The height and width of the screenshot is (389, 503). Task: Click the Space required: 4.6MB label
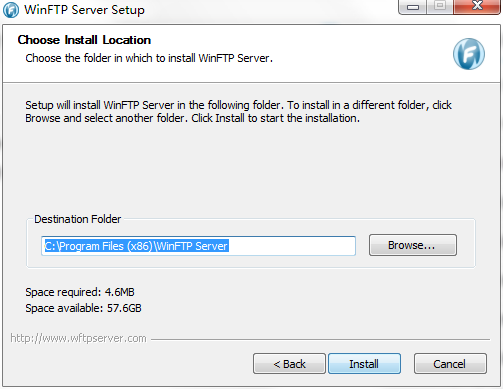point(80,292)
